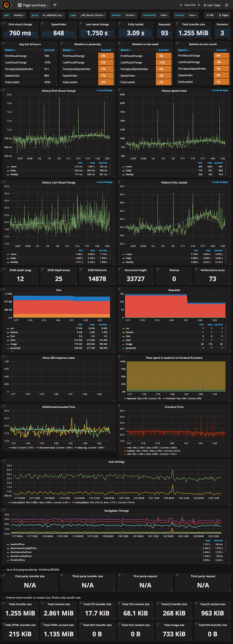Open the Requests graph panel title menu
The width and height of the screenshot is (233, 644).
coord(174,290)
